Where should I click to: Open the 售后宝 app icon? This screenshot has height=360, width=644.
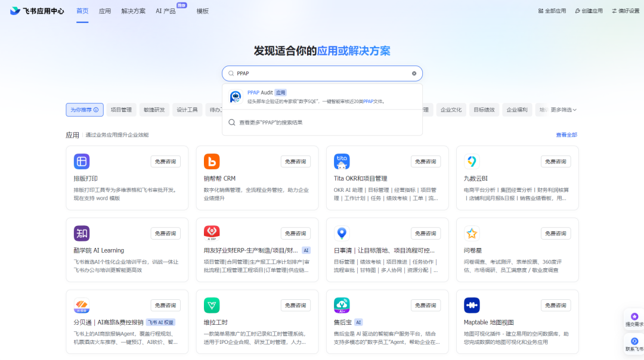342,305
